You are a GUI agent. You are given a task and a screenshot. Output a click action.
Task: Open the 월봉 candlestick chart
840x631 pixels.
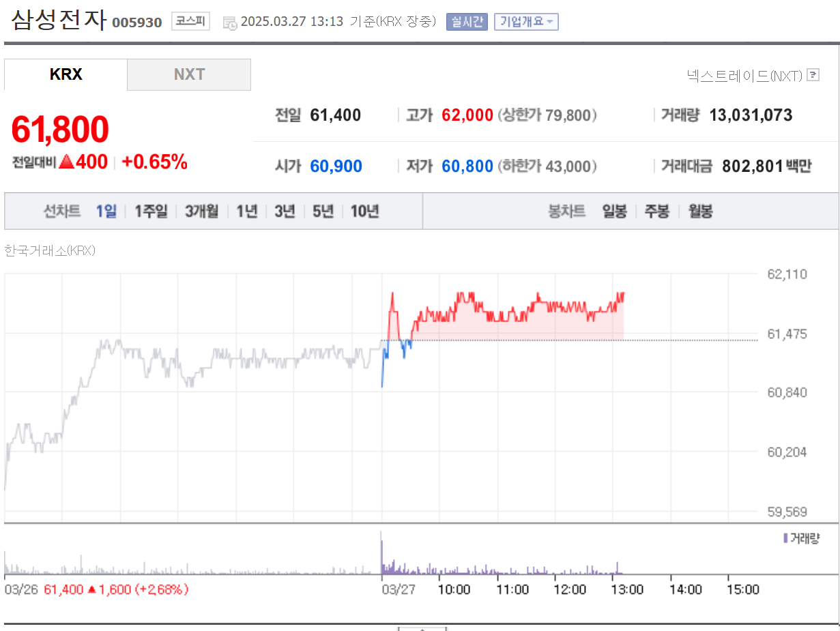coord(700,211)
